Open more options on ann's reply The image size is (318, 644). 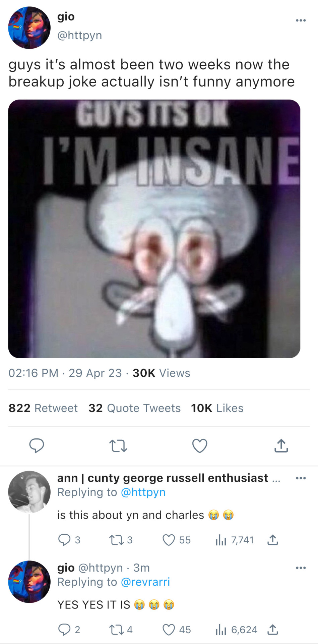click(x=301, y=478)
